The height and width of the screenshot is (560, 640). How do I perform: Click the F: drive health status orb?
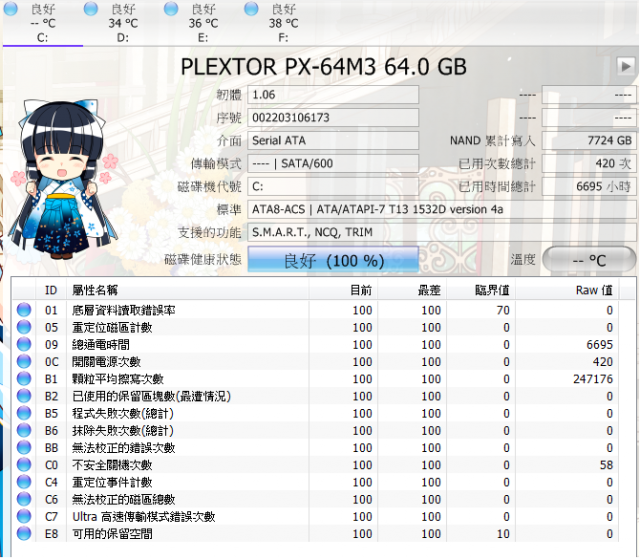[x=251, y=9]
